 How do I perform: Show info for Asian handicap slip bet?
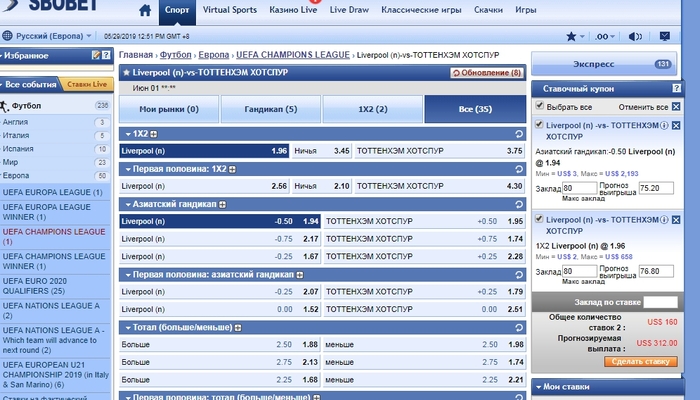(x=664, y=125)
